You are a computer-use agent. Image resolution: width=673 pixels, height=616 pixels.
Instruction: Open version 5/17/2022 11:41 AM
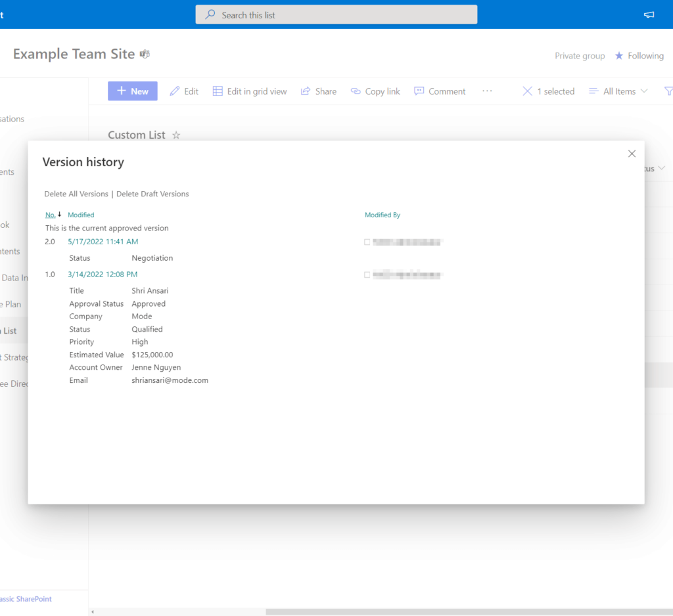103,242
